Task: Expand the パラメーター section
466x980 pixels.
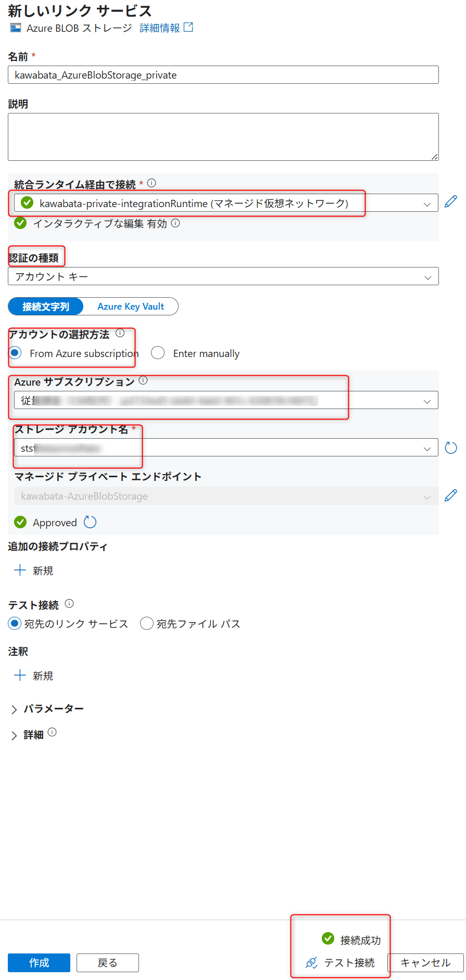Action: click(47, 709)
